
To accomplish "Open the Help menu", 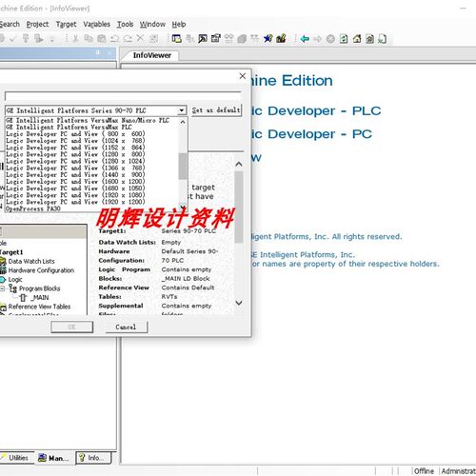I will 179,24.
